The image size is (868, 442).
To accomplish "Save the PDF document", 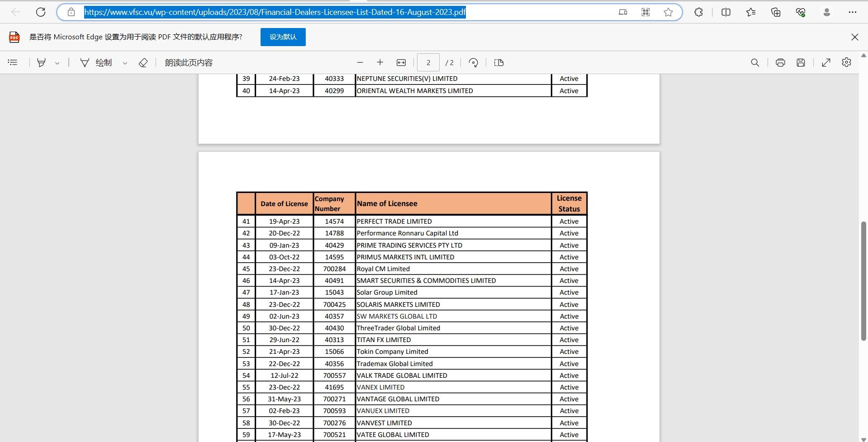I will tap(801, 62).
